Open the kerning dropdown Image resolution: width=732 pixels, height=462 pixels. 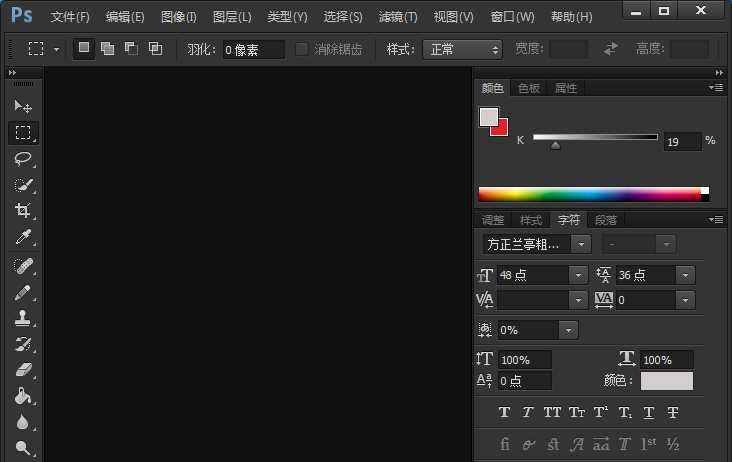pyautogui.click(x=578, y=300)
